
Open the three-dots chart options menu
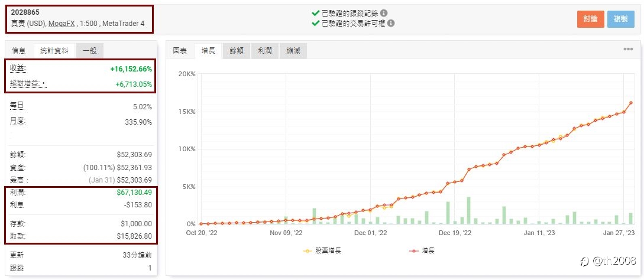pos(628,49)
